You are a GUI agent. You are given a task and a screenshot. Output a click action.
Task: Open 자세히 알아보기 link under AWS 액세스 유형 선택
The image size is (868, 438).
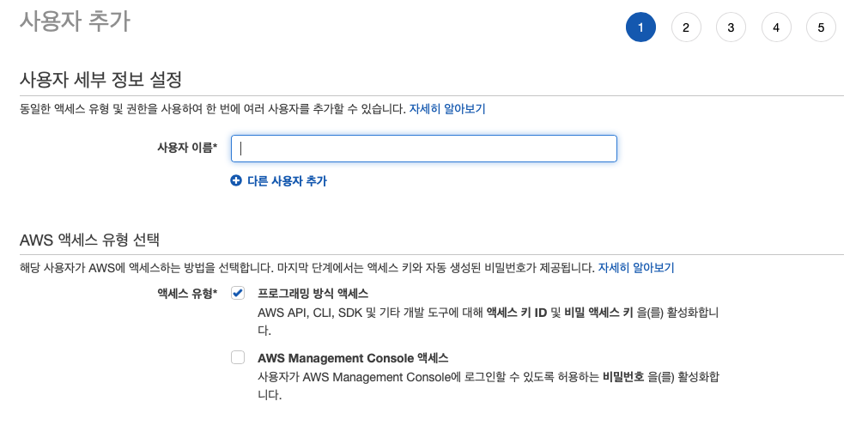point(636,268)
